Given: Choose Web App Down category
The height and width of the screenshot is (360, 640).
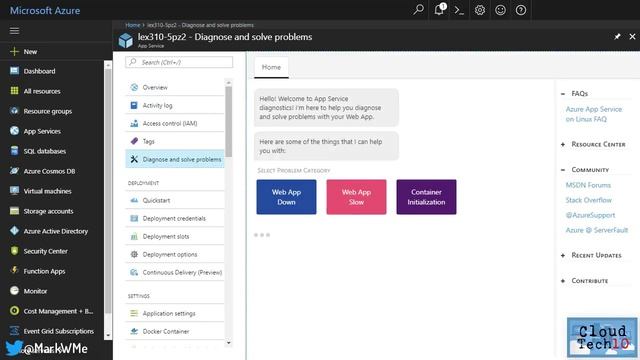Looking at the screenshot, I should coord(286,197).
